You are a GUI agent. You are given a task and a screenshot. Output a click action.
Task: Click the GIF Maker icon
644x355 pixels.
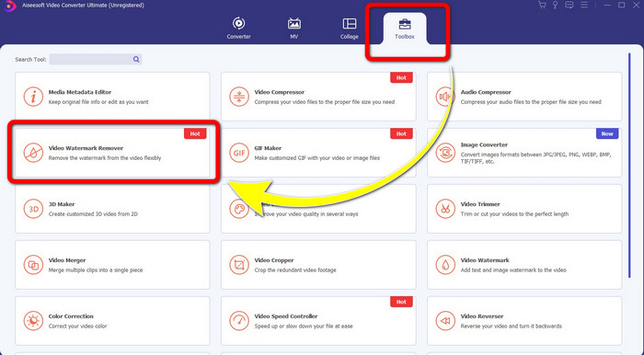tap(239, 153)
